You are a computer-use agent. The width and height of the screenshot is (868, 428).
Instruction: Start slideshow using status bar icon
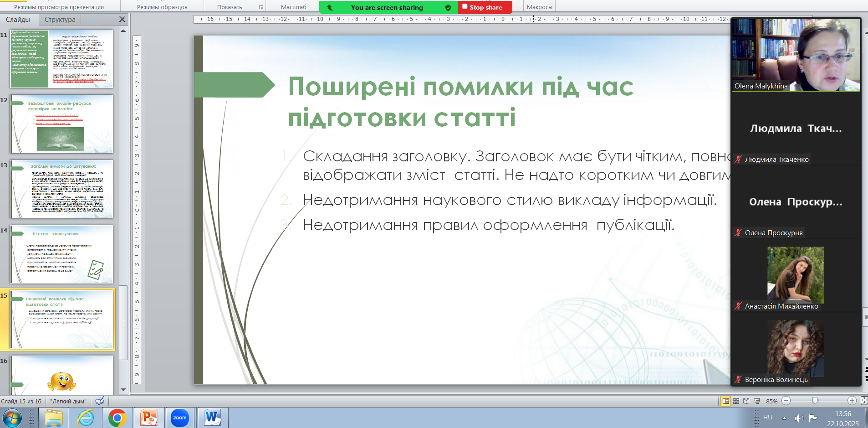coord(757,401)
